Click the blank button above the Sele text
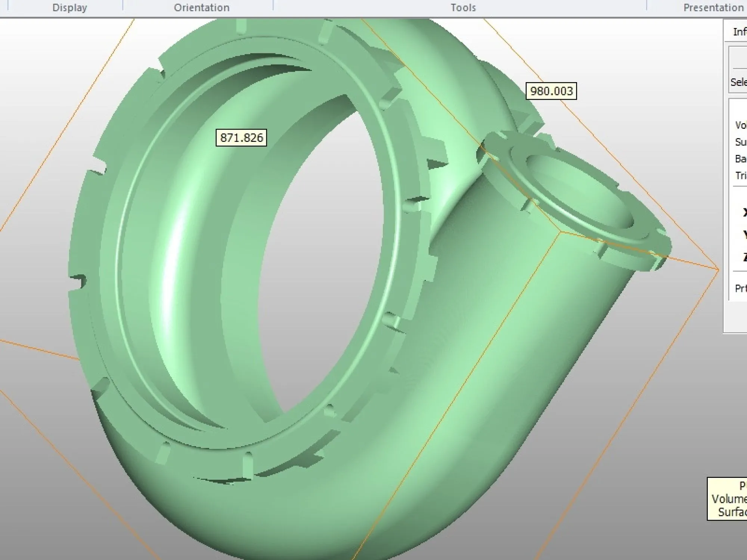The image size is (747, 560). 739,58
